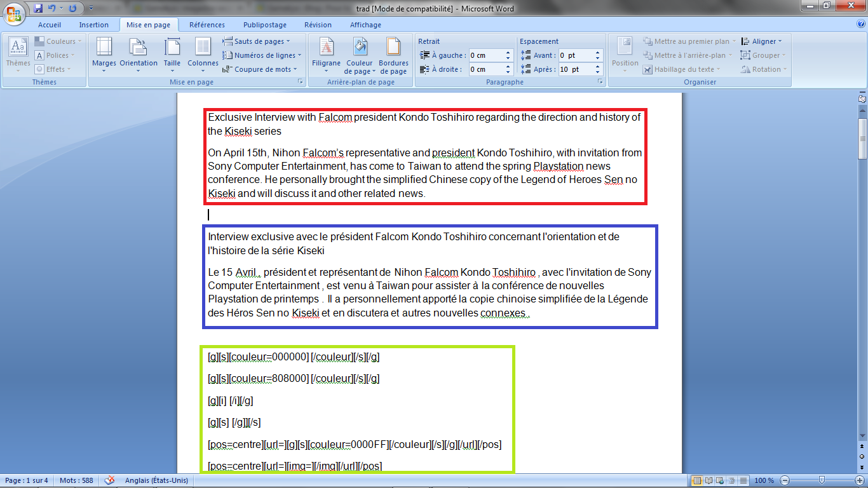Image resolution: width=868 pixels, height=488 pixels.
Task: Change language Anglais (États-Unis)
Action: pos(156,480)
